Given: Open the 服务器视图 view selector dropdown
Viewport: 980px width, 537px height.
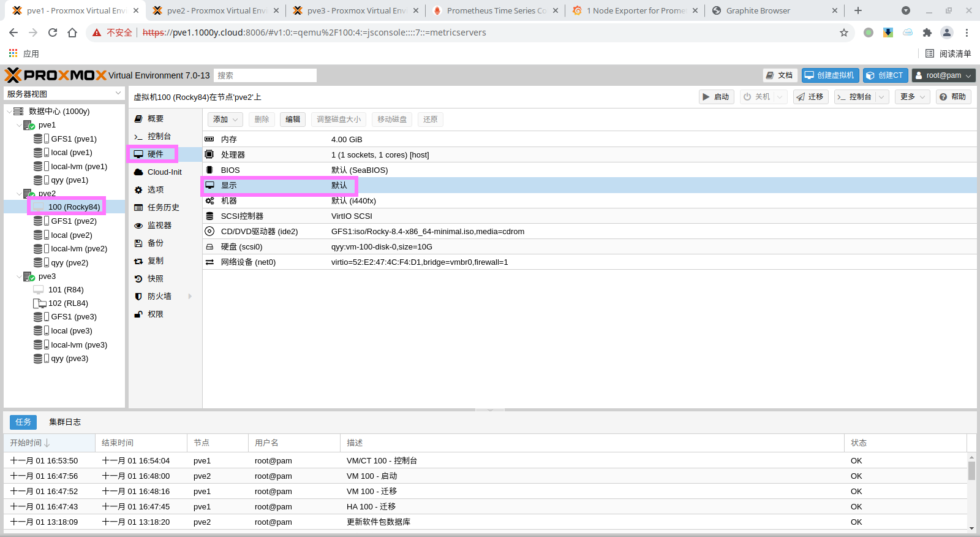Looking at the screenshot, I should point(64,94).
